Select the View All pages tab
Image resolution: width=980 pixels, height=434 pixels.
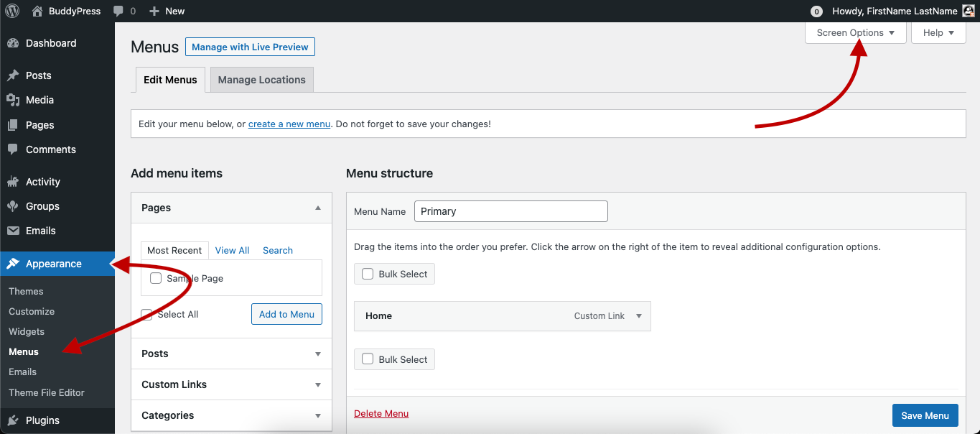(x=232, y=250)
